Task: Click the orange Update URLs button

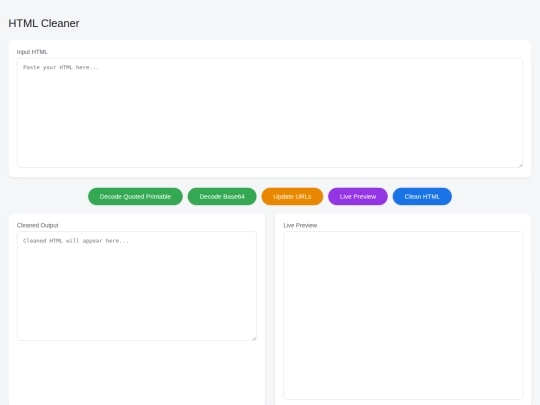Action: (292, 196)
